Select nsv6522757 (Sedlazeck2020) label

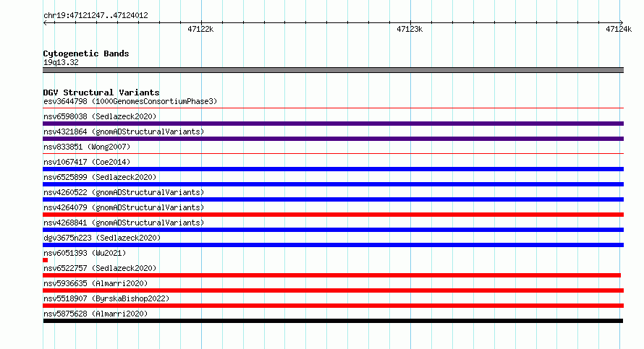[100, 268]
